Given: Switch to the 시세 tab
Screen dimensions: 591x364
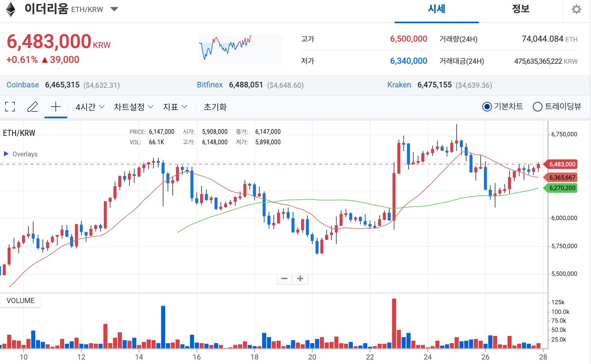Looking at the screenshot, I should (436, 9).
